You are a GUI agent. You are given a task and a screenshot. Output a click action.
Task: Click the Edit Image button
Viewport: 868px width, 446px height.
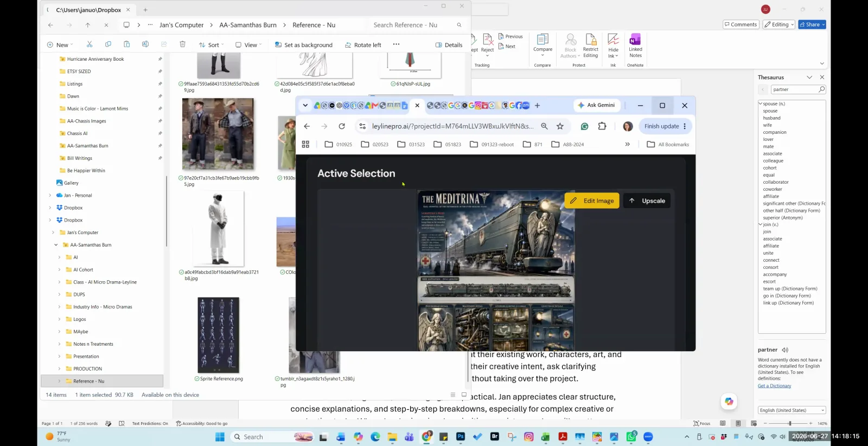pyautogui.click(x=592, y=201)
